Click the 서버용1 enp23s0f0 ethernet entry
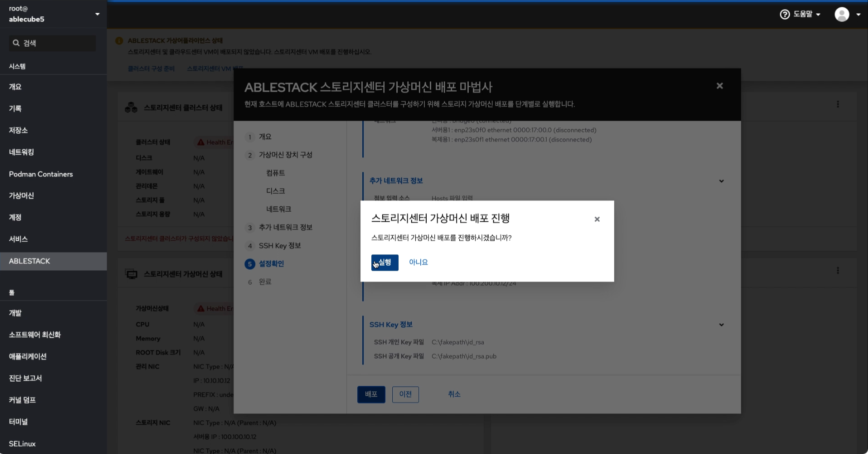Screen dimensions: 868x454 pyautogui.click(x=514, y=130)
